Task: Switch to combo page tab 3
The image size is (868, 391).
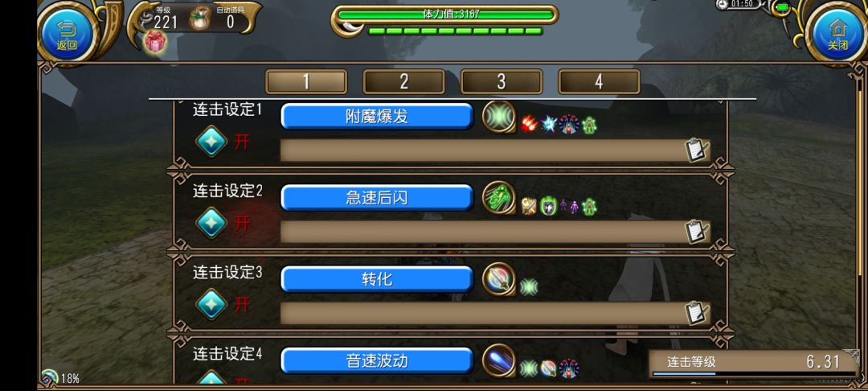Action: point(501,82)
